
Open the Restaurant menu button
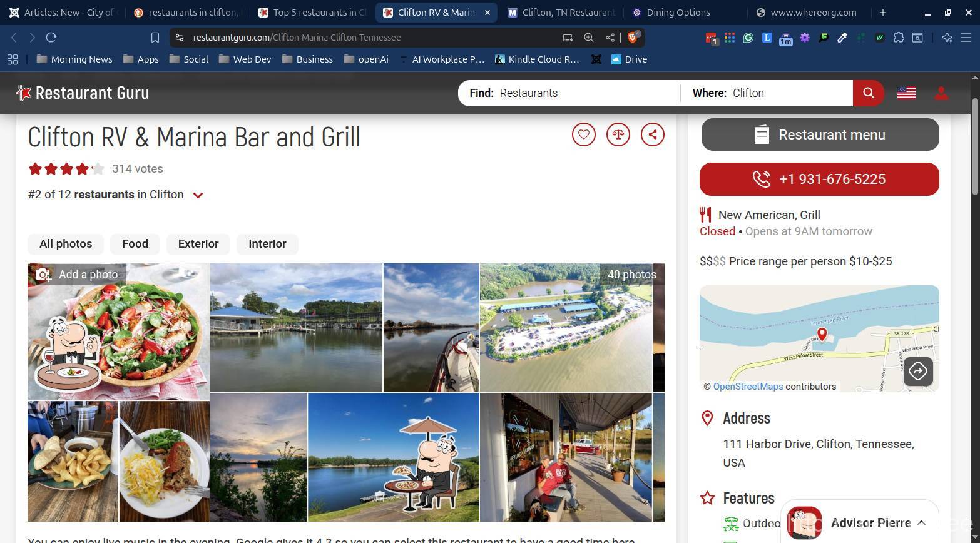click(x=820, y=134)
